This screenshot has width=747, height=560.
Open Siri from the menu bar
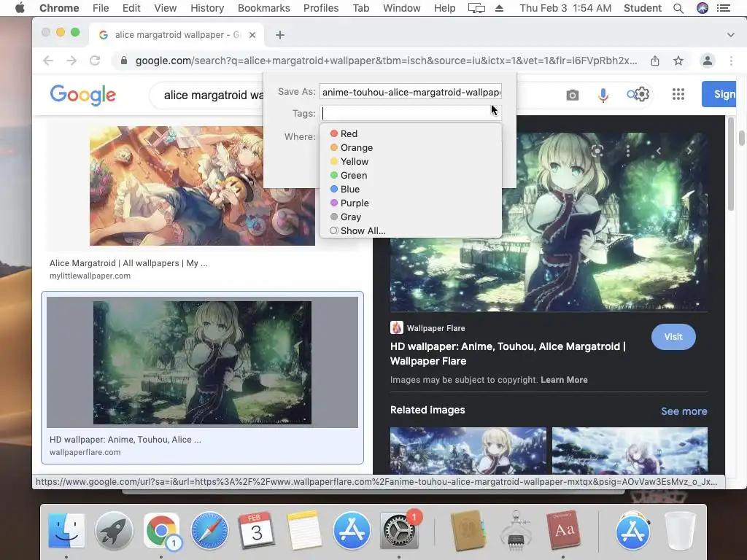point(703,8)
